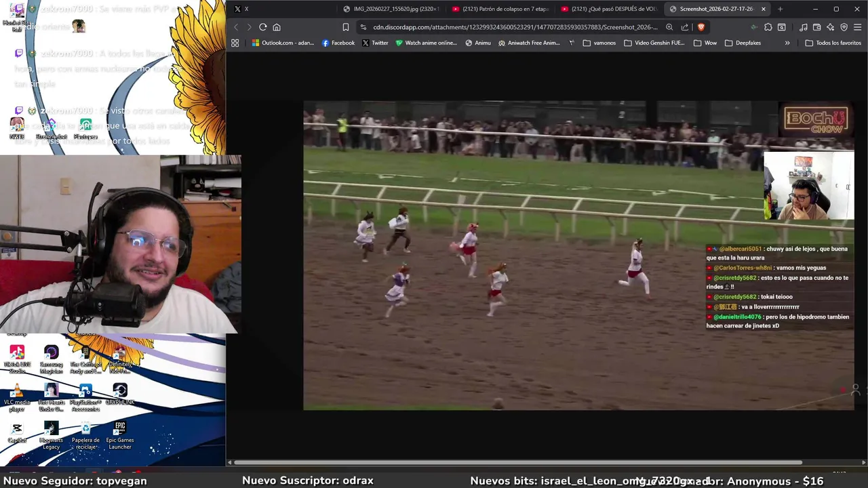The height and width of the screenshot is (488, 868).
Task: Open the Brave VPN shield icon
Action: click(x=844, y=27)
